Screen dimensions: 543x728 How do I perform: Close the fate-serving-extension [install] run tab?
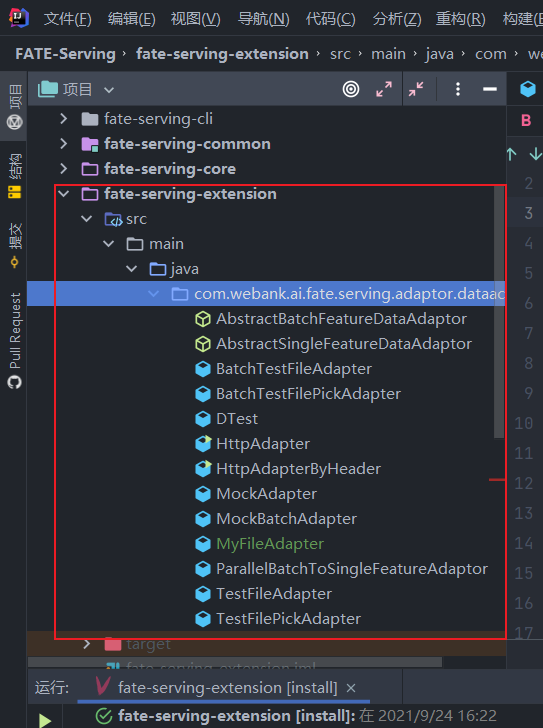(351, 688)
